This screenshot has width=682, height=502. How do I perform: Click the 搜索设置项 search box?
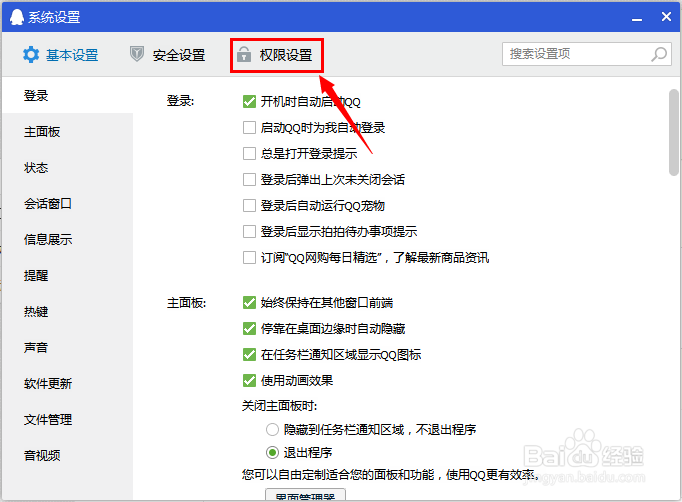point(587,54)
